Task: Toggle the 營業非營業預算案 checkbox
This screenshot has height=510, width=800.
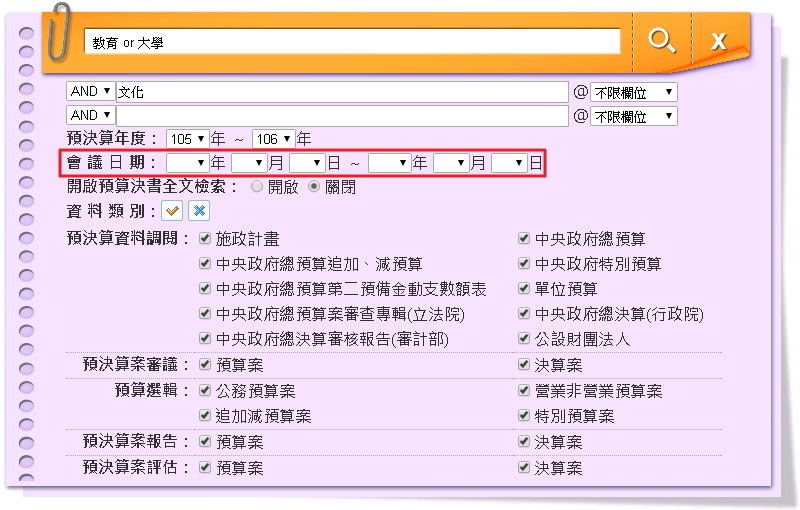Action: point(524,390)
